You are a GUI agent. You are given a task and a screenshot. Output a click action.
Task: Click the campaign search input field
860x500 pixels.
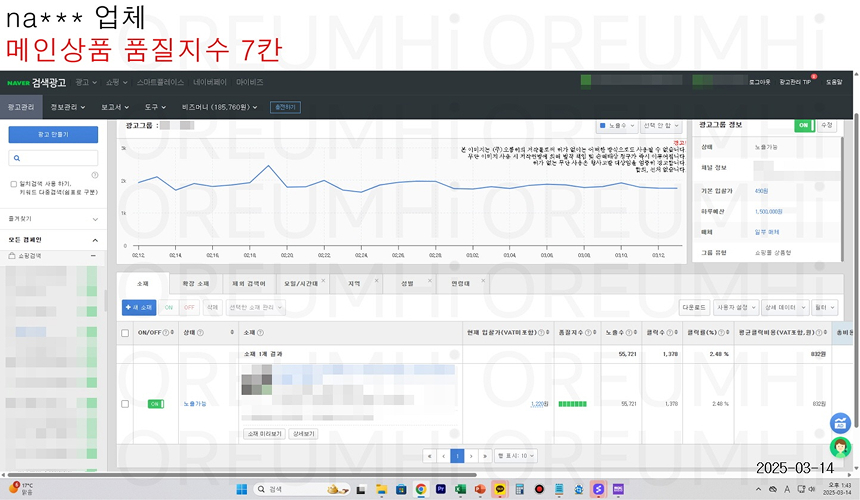pyautogui.click(x=53, y=158)
